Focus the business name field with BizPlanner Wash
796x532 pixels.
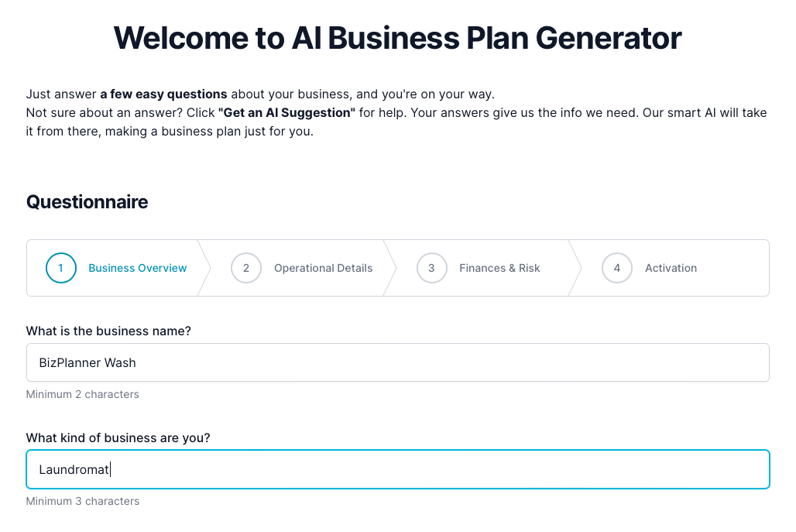pos(397,362)
